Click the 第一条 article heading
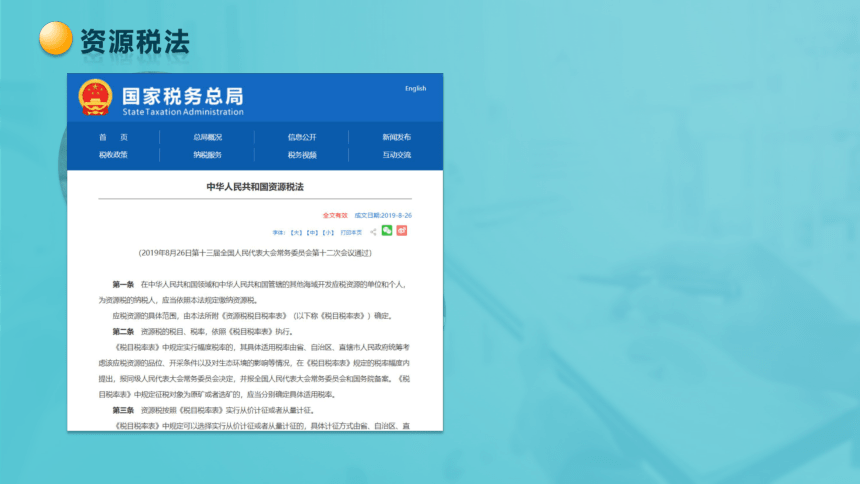 tap(123, 284)
